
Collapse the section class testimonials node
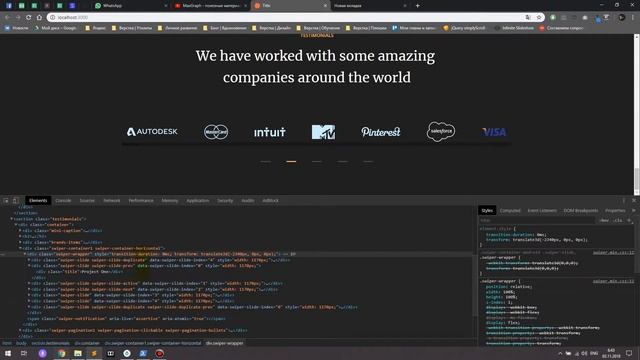11,219
